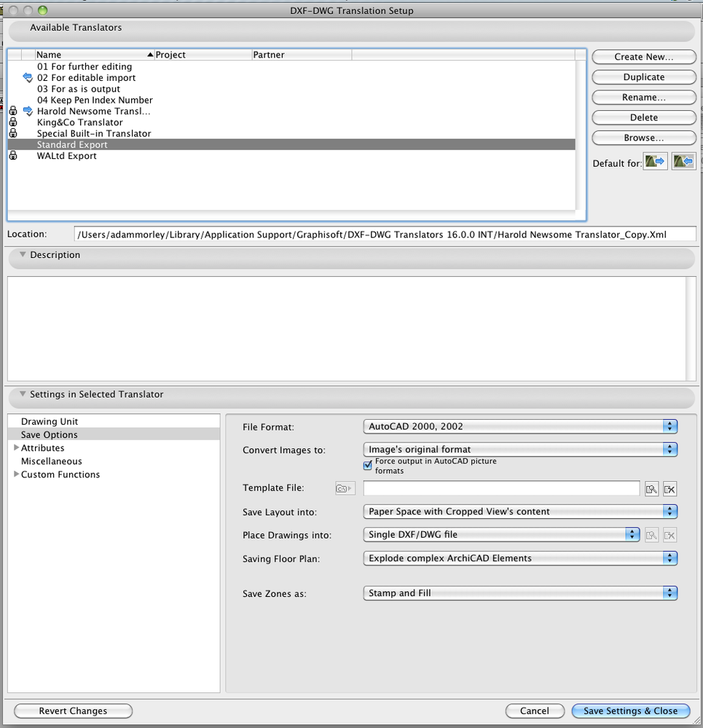Click the Project column header
Viewport: 703px width, 728px height.
click(203, 55)
